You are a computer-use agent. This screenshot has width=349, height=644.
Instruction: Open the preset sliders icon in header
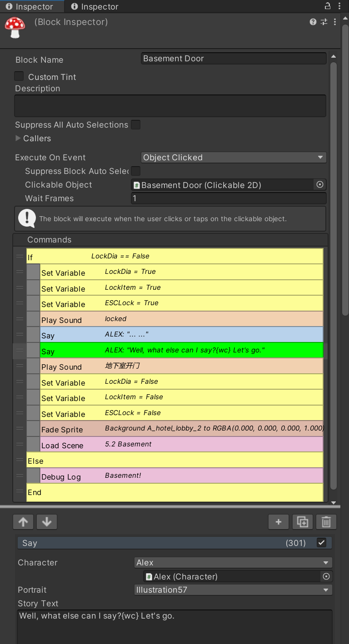[324, 22]
